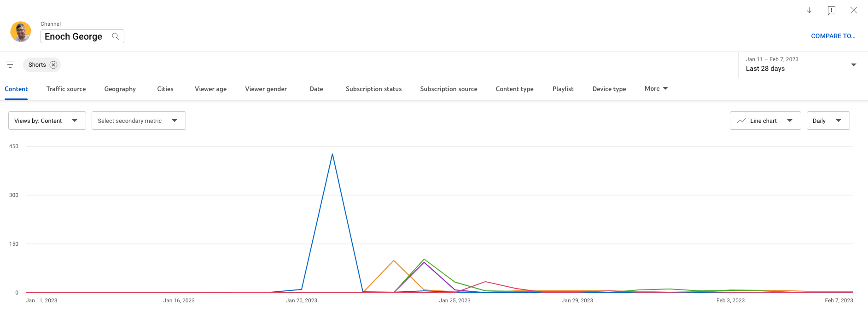
Task: Open the Traffic source tab
Action: pyautogui.click(x=66, y=89)
